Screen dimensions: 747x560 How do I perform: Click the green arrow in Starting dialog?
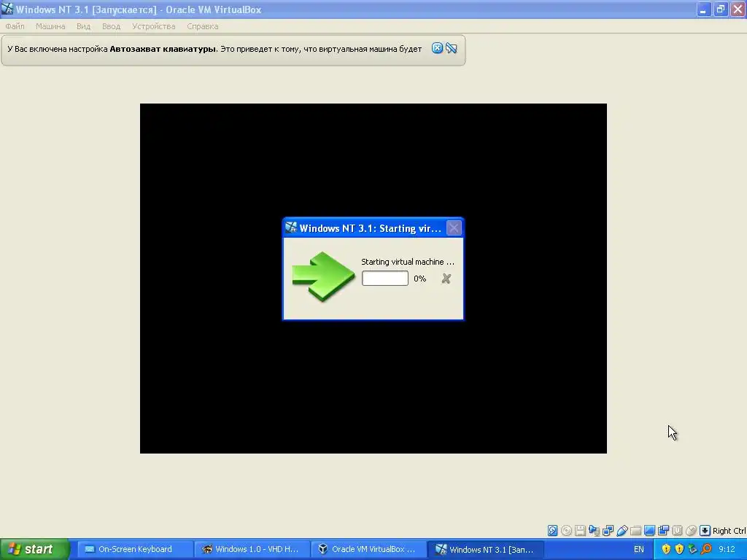coord(323,276)
